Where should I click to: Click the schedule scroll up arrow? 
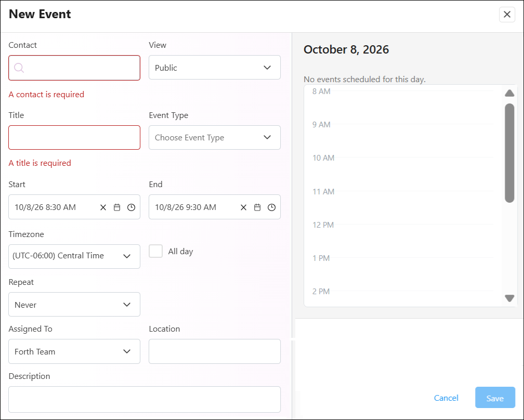point(509,93)
